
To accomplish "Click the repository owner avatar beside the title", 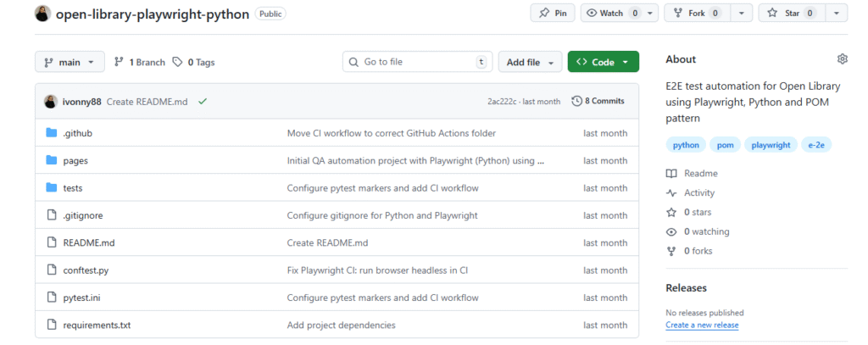I will [42, 14].
